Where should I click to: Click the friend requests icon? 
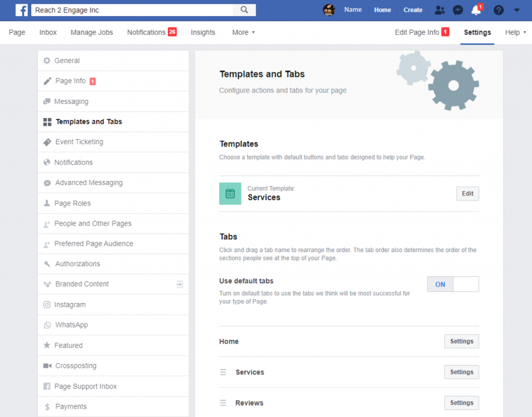pyautogui.click(x=440, y=10)
